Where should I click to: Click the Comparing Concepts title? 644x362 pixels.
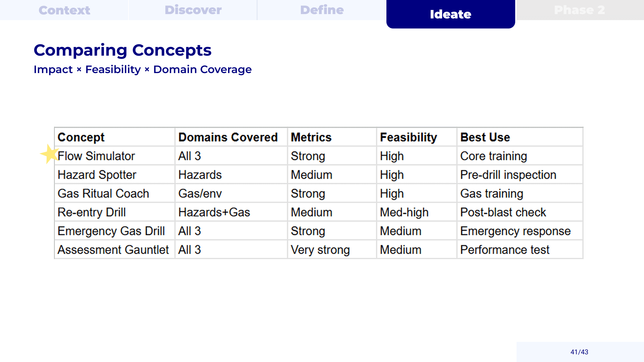(122, 50)
